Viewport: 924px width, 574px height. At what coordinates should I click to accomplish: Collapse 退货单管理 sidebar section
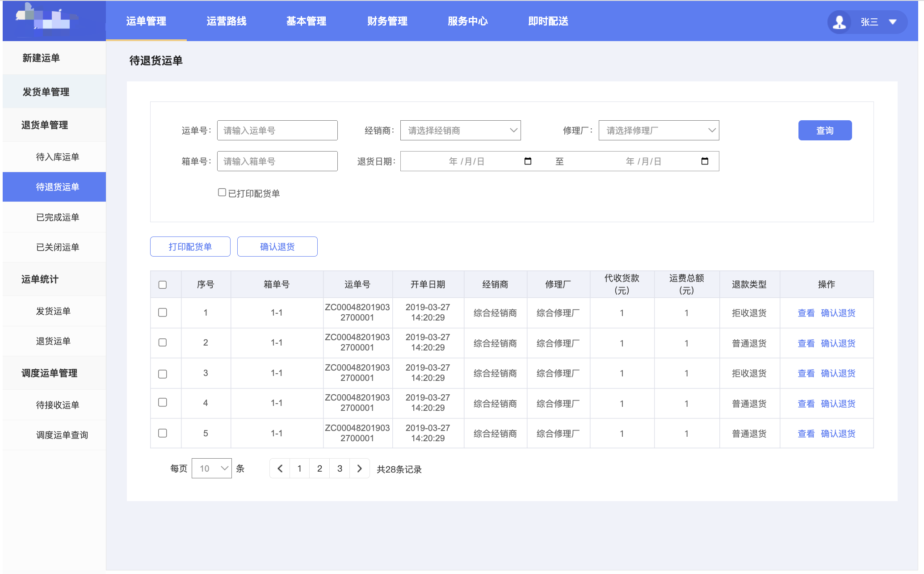55,125
